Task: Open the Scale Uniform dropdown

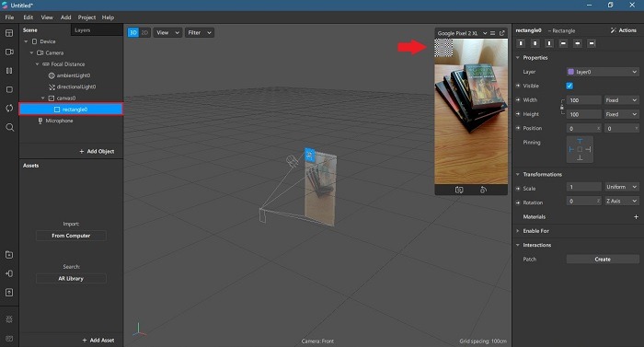Action: (x=621, y=187)
